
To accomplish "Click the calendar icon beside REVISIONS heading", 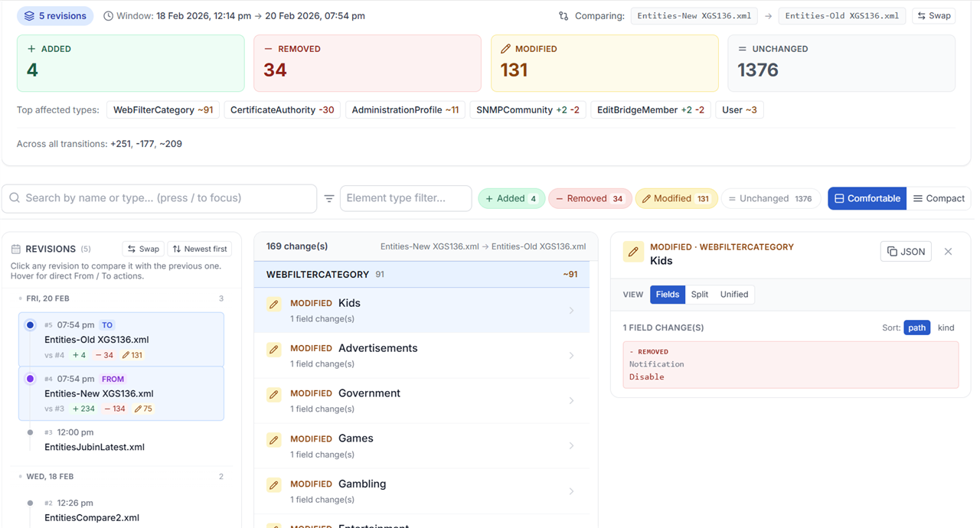I will click(15, 249).
